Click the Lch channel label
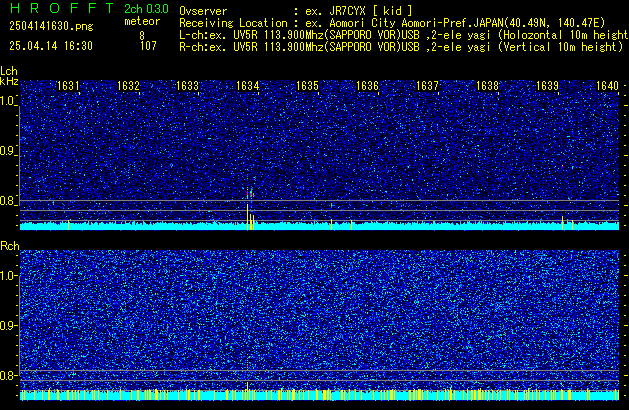Screen dimensions: 629x410 pyautogui.click(x=9, y=71)
